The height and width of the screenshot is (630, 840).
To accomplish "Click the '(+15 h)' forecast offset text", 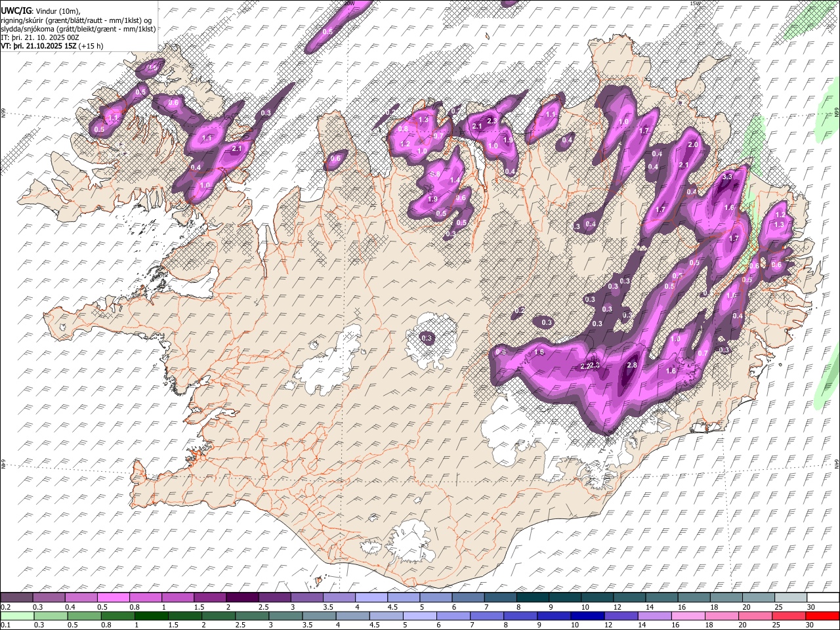I will [x=91, y=47].
